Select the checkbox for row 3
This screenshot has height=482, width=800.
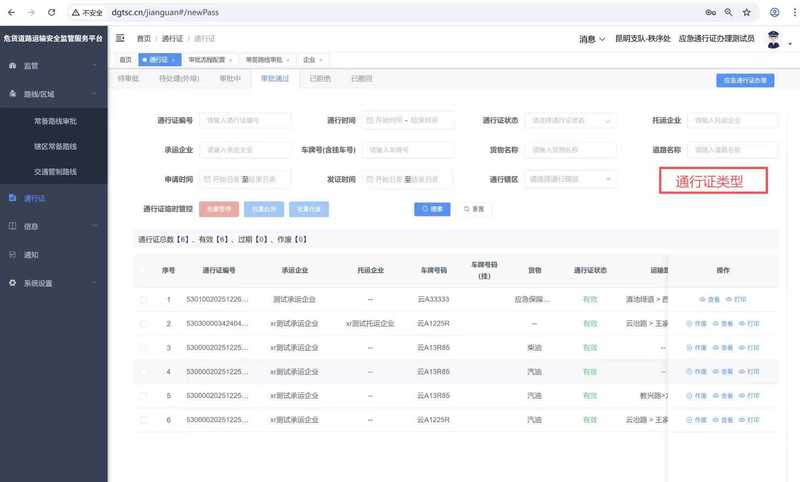pos(143,348)
